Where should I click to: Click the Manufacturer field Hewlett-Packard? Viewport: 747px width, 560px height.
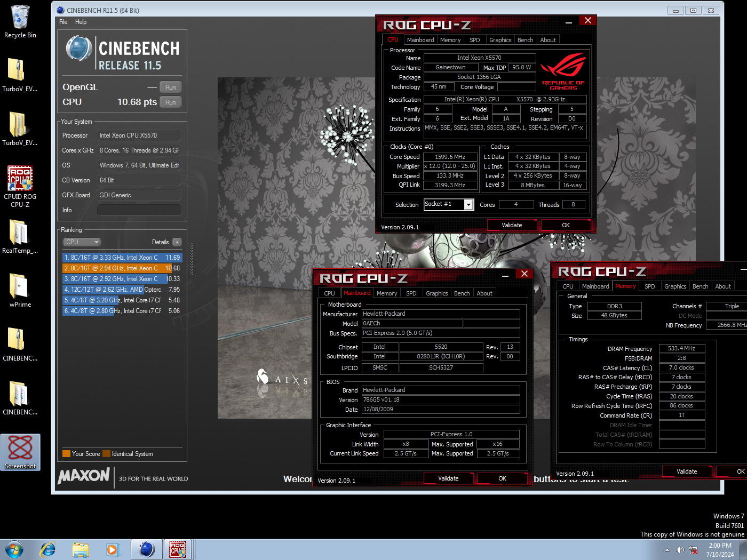(x=441, y=314)
